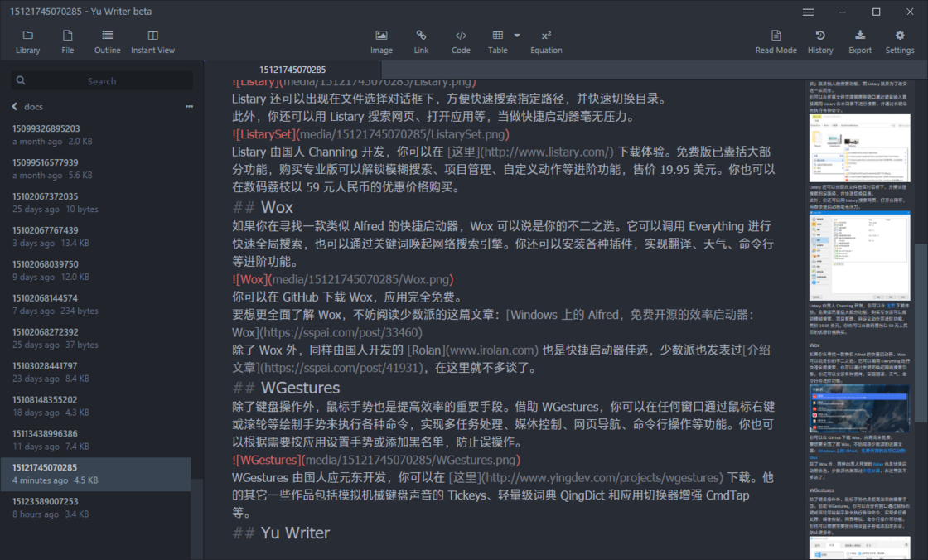Viewport: 928px width, 560px height.
Task: Insert an Image
Action: (x=381, y=42)
